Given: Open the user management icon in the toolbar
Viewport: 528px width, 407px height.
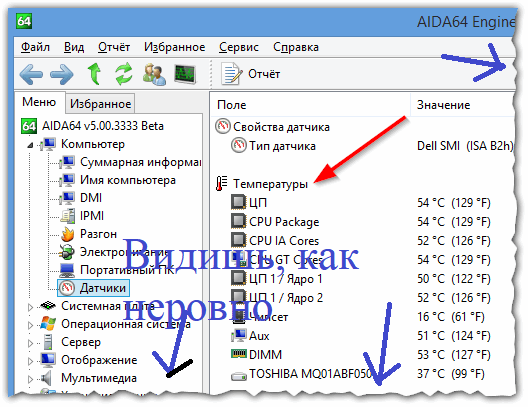Looking at the screenshot, I should [154, 74].
